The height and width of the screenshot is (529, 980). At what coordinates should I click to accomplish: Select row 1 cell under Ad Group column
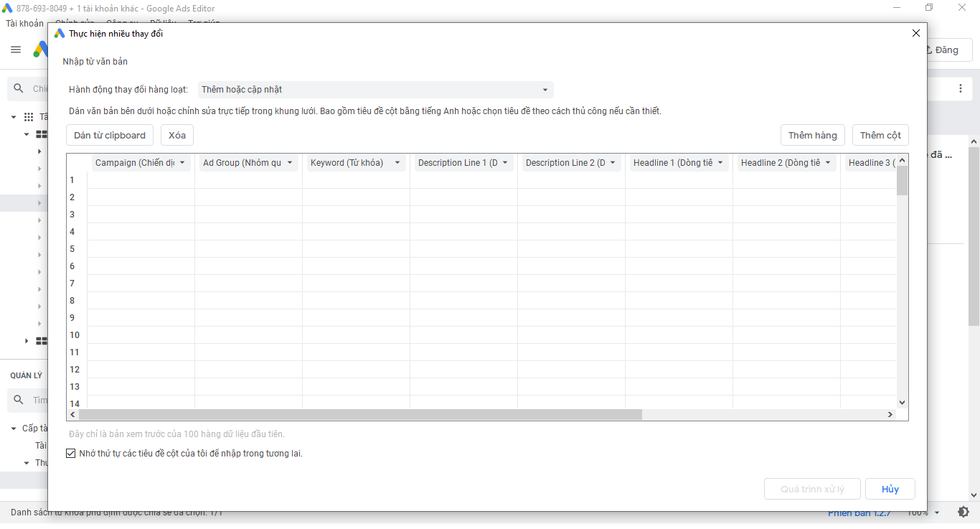click(x=248, y=180)
